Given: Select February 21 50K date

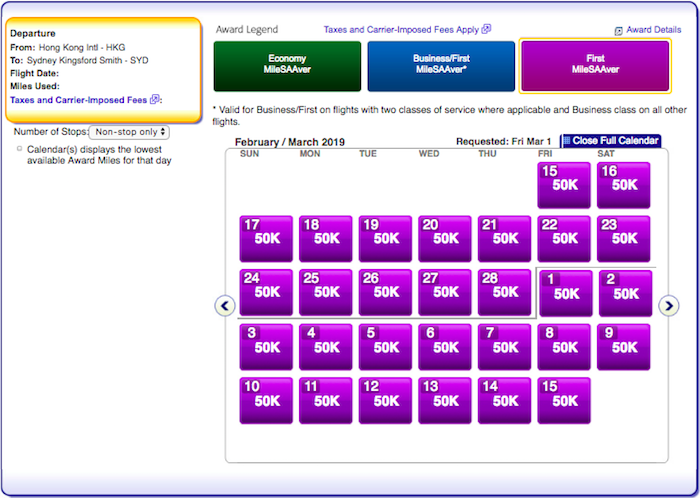Looking at the screenshot, I should (x=504, y=239).
